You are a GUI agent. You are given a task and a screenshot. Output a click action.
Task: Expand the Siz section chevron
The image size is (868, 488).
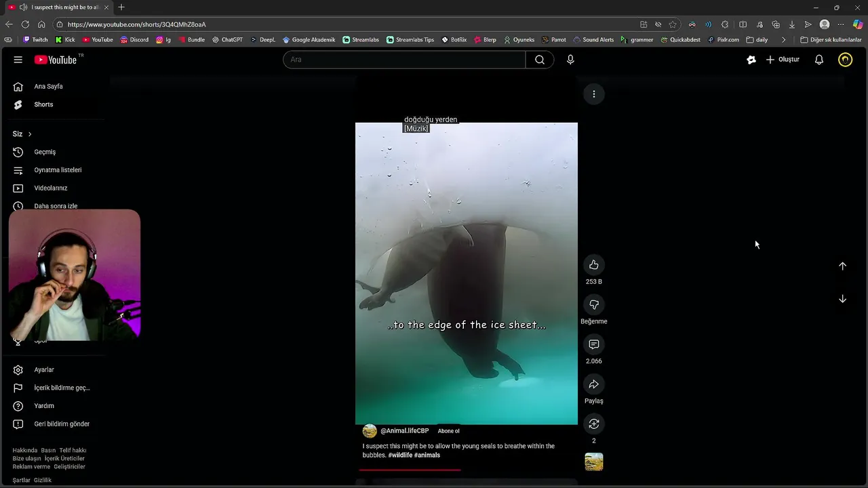point(30,134)
